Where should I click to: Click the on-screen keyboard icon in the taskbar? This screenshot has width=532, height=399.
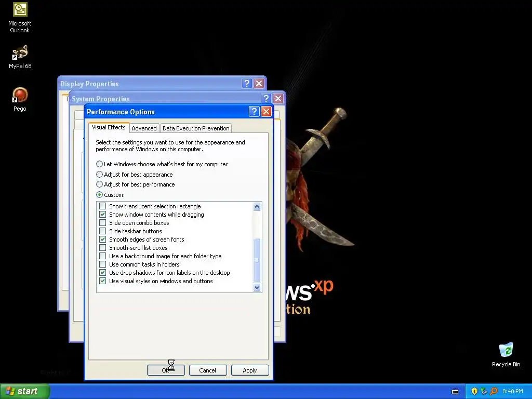pos(455,391)
